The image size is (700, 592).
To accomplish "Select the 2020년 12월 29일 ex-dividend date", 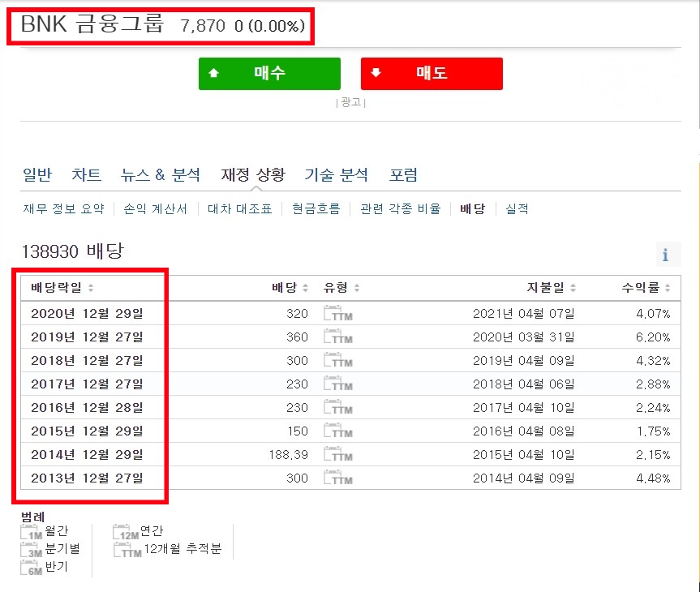I will [87, 313].
